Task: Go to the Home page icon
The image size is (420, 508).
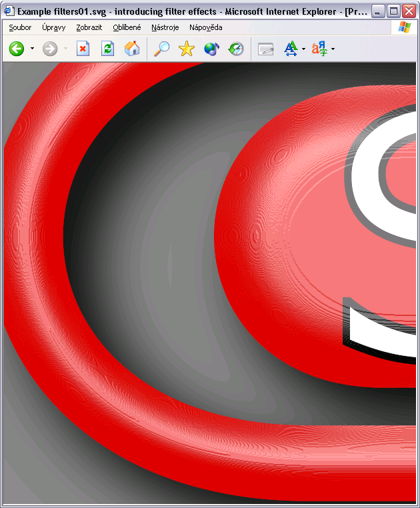Action: tap(132, 49)
